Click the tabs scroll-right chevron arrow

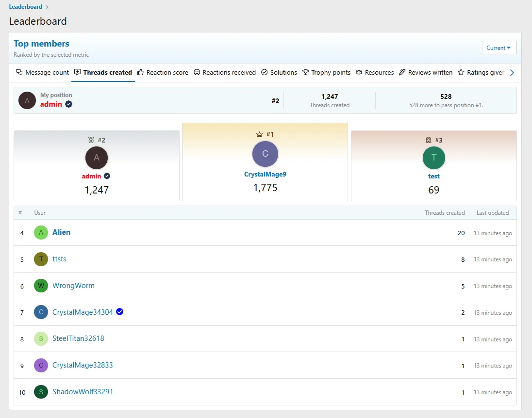(512, 73)
